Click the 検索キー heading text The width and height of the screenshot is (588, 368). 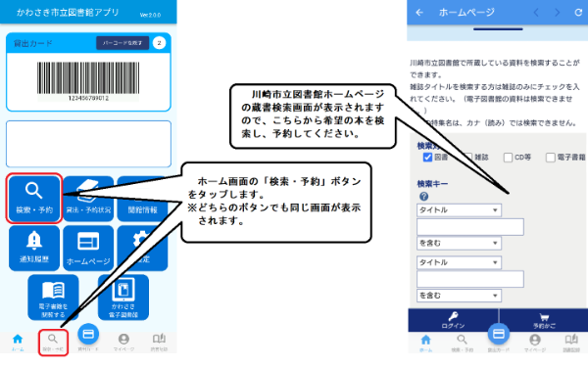pyautogui.click(x=432, y=184)
